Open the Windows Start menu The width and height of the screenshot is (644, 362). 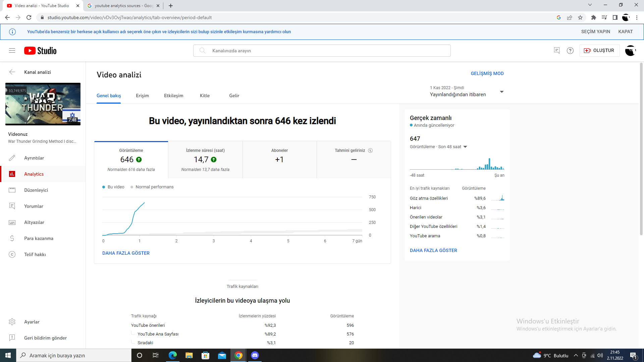tap(8, 355)
